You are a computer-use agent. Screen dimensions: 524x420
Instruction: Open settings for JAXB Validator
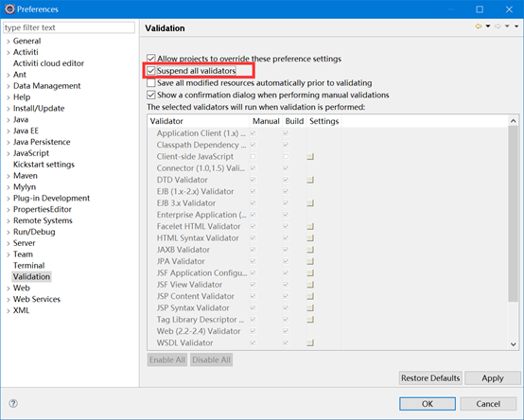(310, 250)
